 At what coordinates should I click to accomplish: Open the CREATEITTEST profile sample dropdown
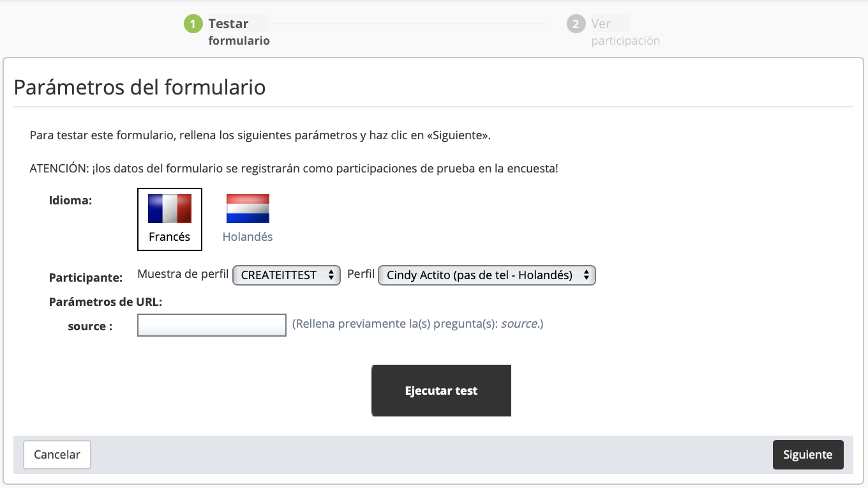point(287,275)
